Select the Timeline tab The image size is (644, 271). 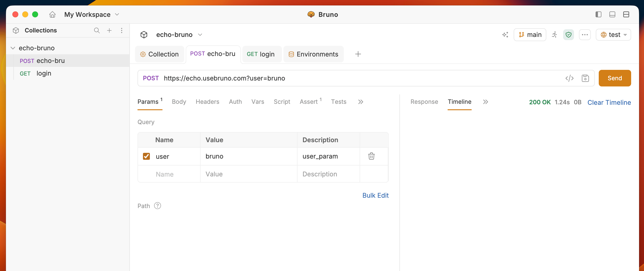click(459, 102)
